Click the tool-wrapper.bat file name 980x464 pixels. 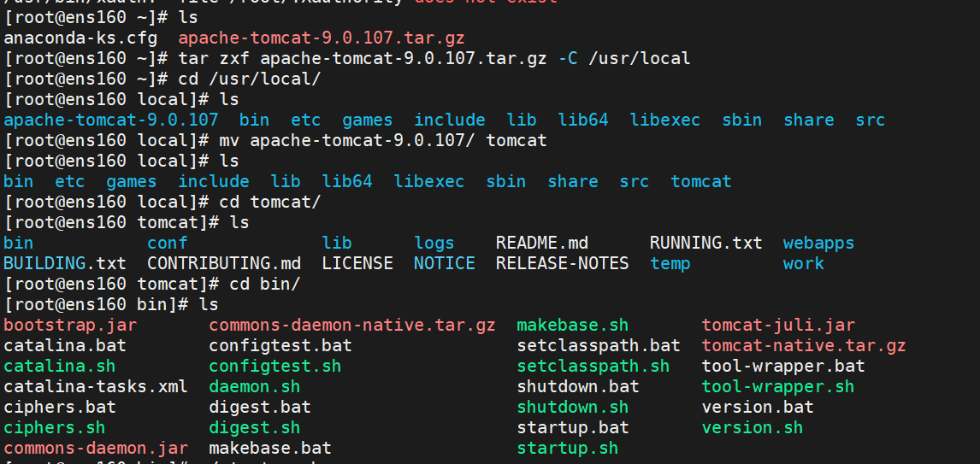782,366
